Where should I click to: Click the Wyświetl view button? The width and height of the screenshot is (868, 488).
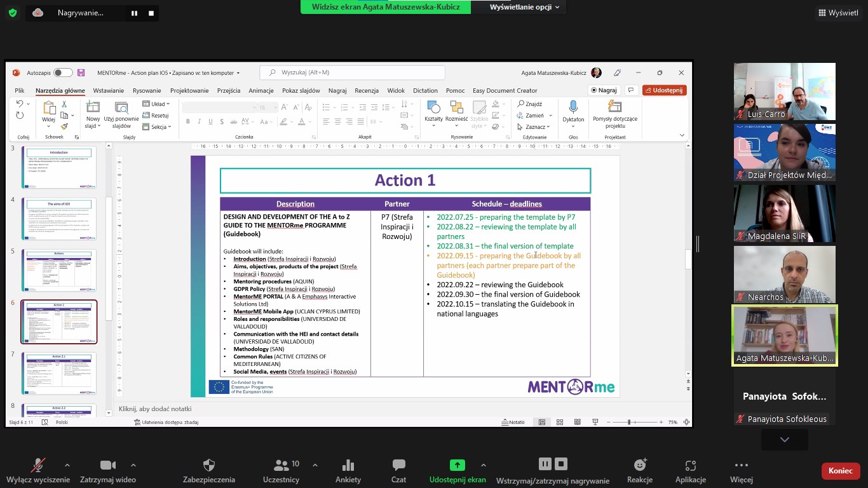coord(839,13)
